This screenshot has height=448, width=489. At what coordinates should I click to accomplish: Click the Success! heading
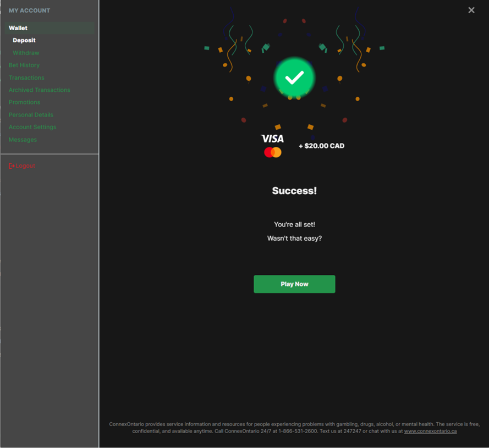[294, 191]
